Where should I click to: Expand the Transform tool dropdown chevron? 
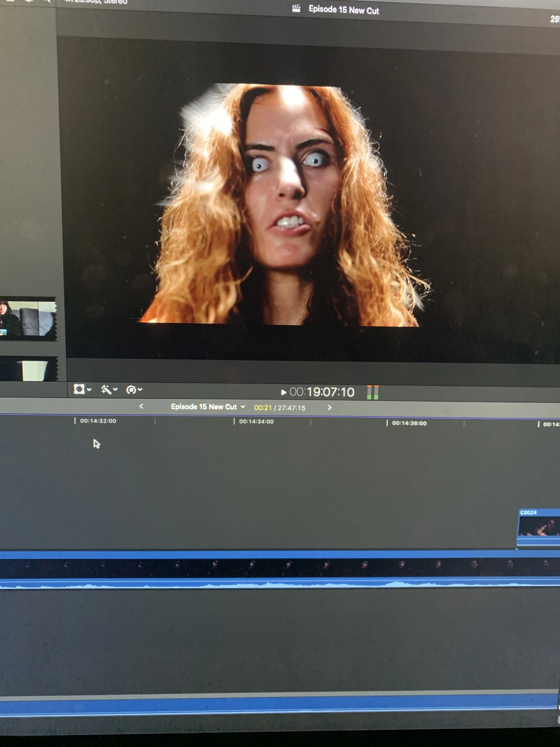click(x=89, y=390)
